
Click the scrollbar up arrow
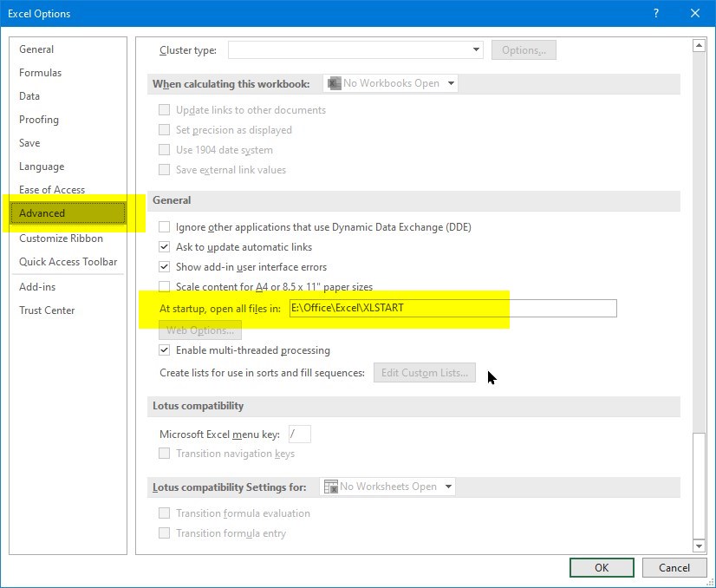click(699, 45)
